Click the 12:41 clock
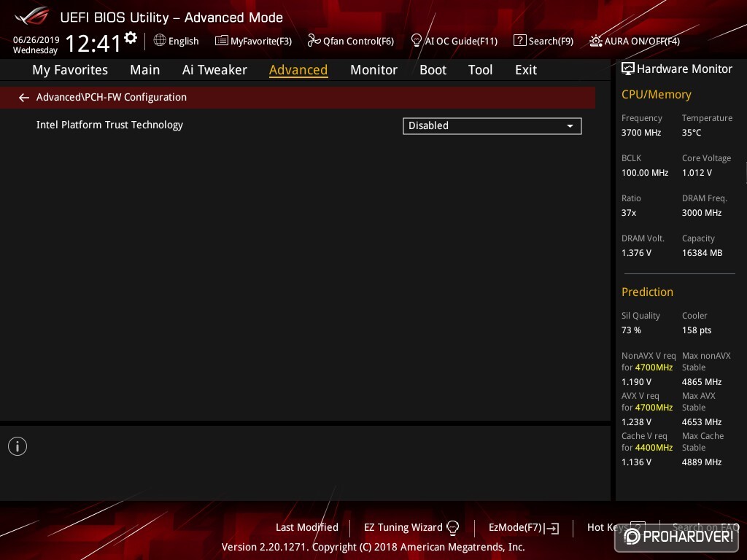The height and width of the screenshot is (560, 747). click(93, 43)
